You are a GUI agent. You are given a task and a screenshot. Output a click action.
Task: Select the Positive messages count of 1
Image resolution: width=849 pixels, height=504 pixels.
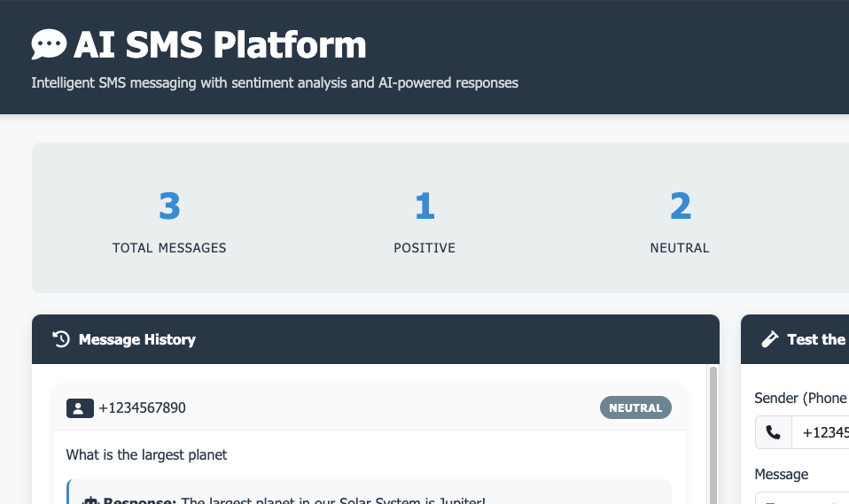[424, 206]
